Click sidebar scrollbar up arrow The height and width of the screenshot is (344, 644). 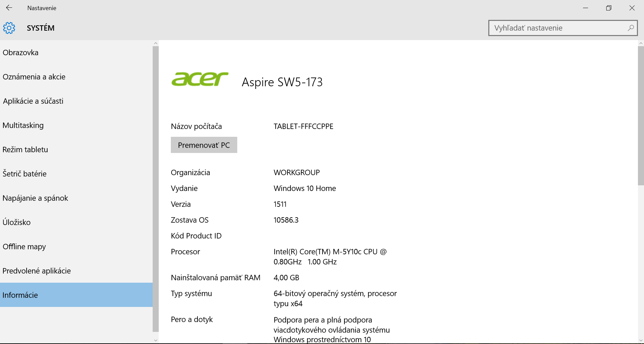click(x=155, y=43)
